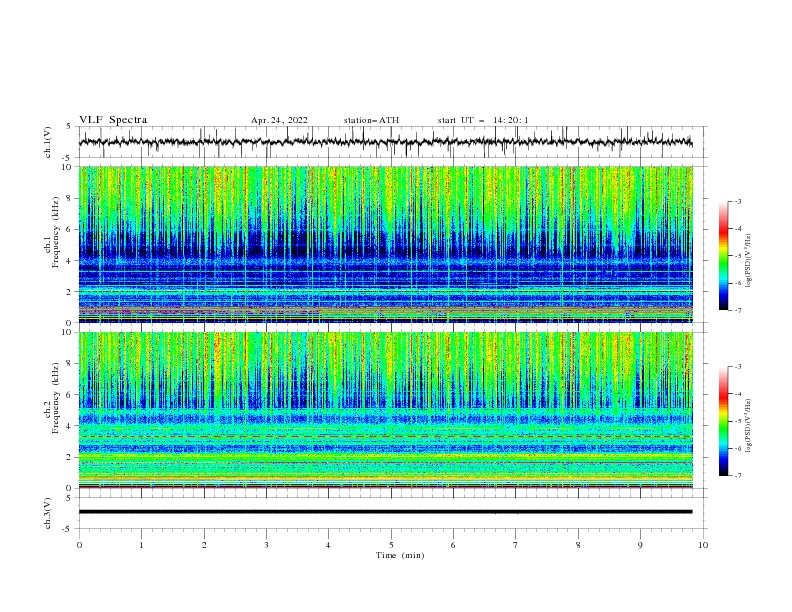Click the ch.1 spectrogram plot
Screen dimensions: 792x612
386,244
